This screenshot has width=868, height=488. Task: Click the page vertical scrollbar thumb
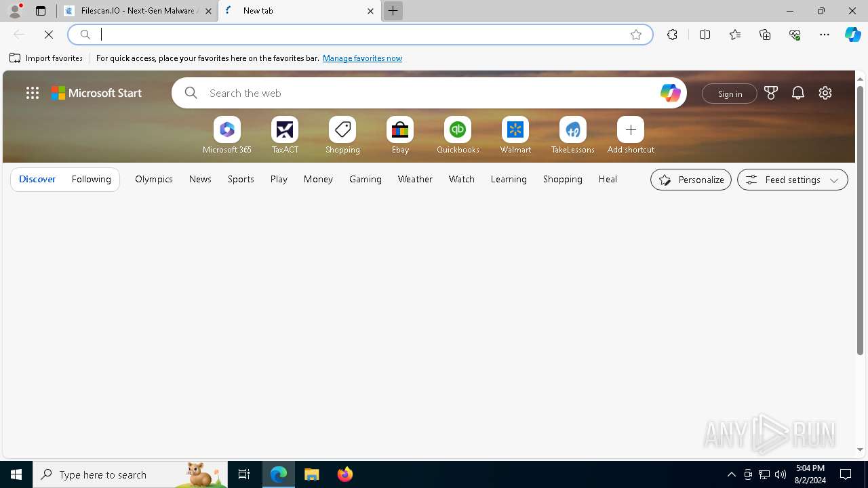pyautogui.click(x=860, y=220)
